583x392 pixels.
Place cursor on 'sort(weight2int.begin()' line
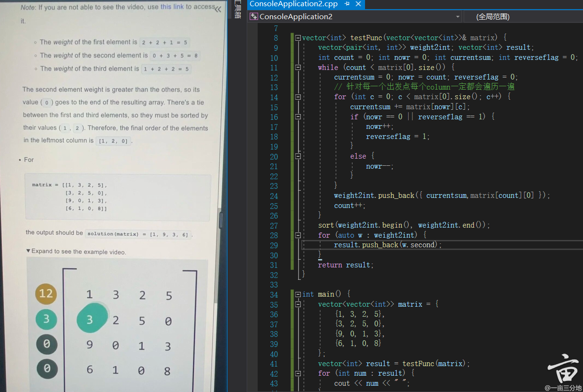point(404,225)
